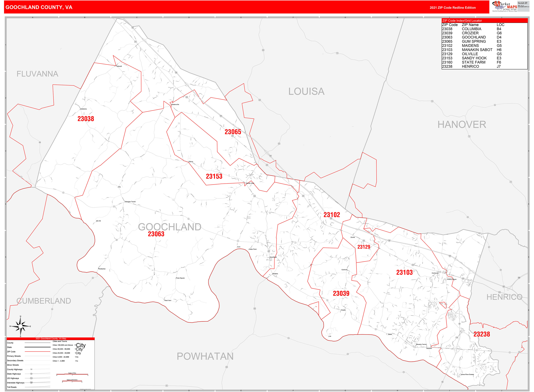This screenshot has width=534, height=392.
Task: Click Cardwell place label
Action: tap(344, 270)
